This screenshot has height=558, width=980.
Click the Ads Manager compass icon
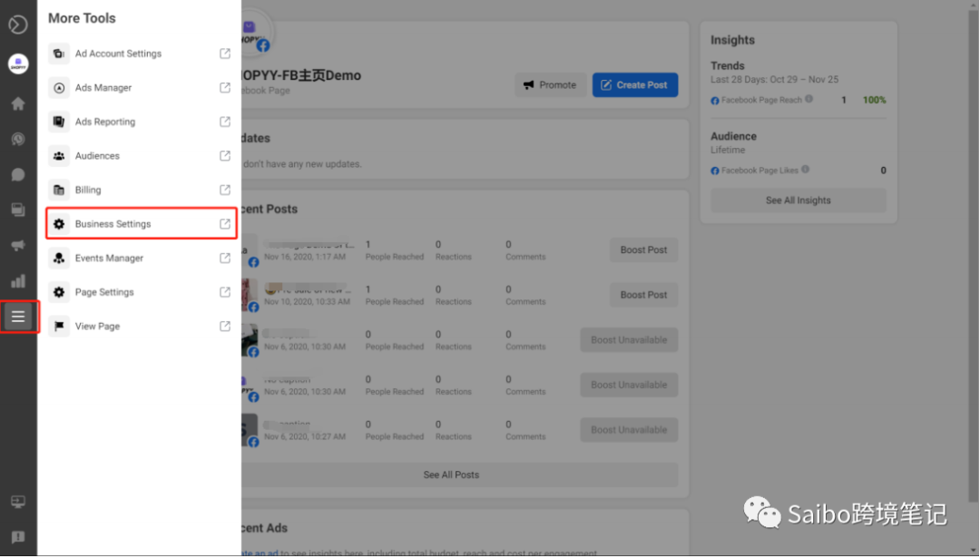point(59,87)
